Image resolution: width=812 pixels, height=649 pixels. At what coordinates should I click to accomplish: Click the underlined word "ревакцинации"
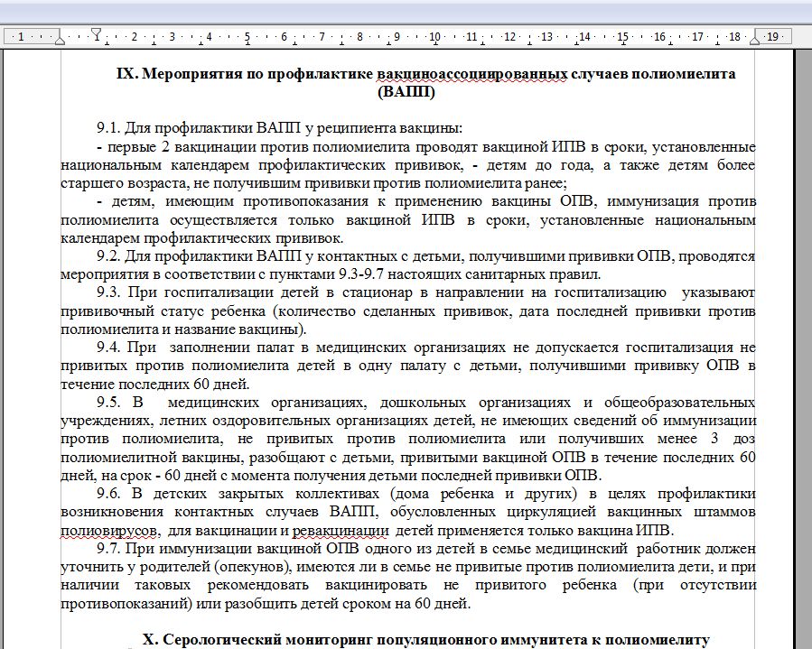(x=341, y=531)
